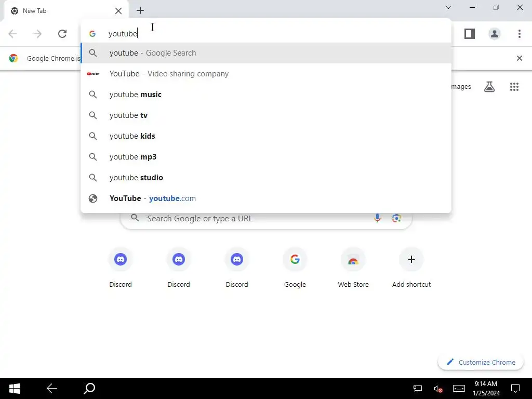The height and width of the screenshot is (399, 532).
Task: Open Chrome three-dot menu
Action: (x=520, y=34)
